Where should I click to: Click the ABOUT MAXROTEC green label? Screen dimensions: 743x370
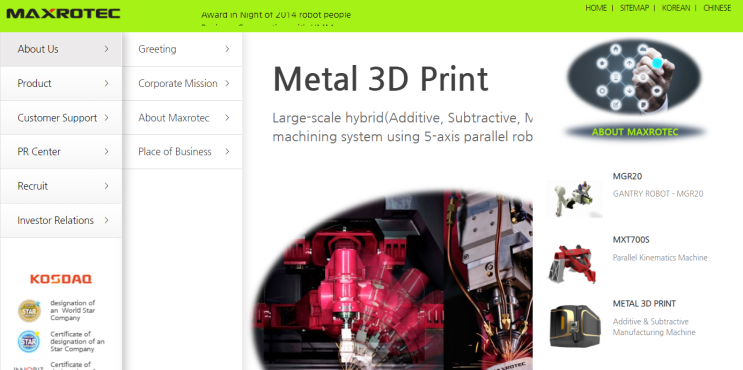click(635, 132)
